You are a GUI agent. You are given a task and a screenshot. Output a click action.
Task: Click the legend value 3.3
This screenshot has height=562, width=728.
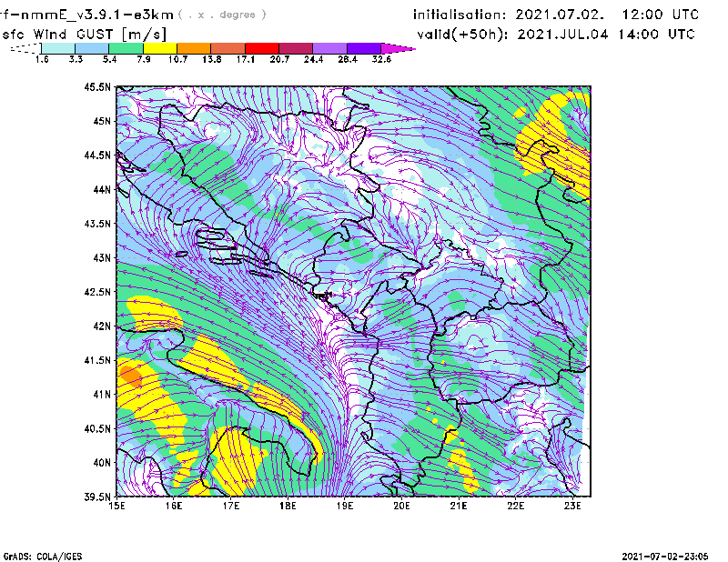pos(76,59)
